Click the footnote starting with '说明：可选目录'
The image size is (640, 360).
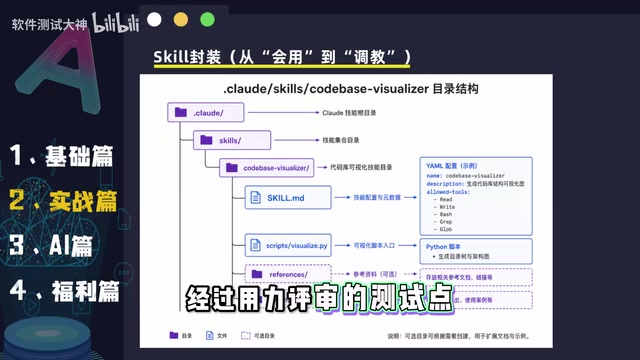point(459,336)
